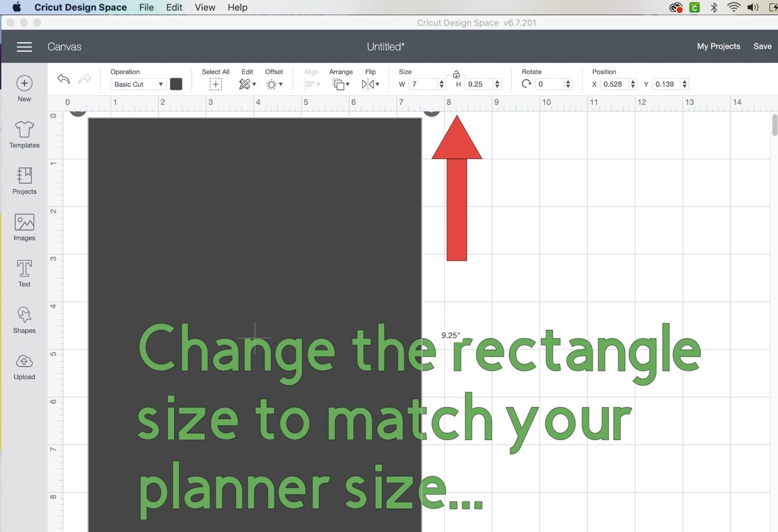Image resolution: width=778 pixels, height=532 pixels.
Task: Go to My Projects
Action: tap(718, 46)
